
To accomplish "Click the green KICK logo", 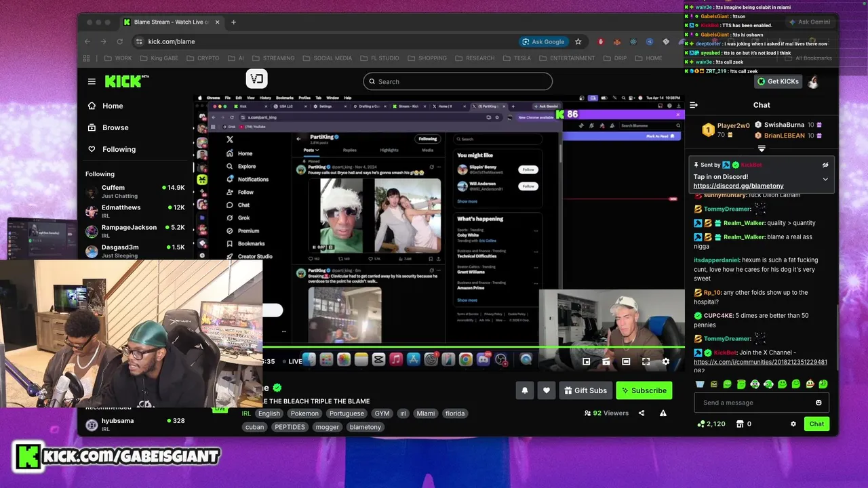I will tap(125, 81).
